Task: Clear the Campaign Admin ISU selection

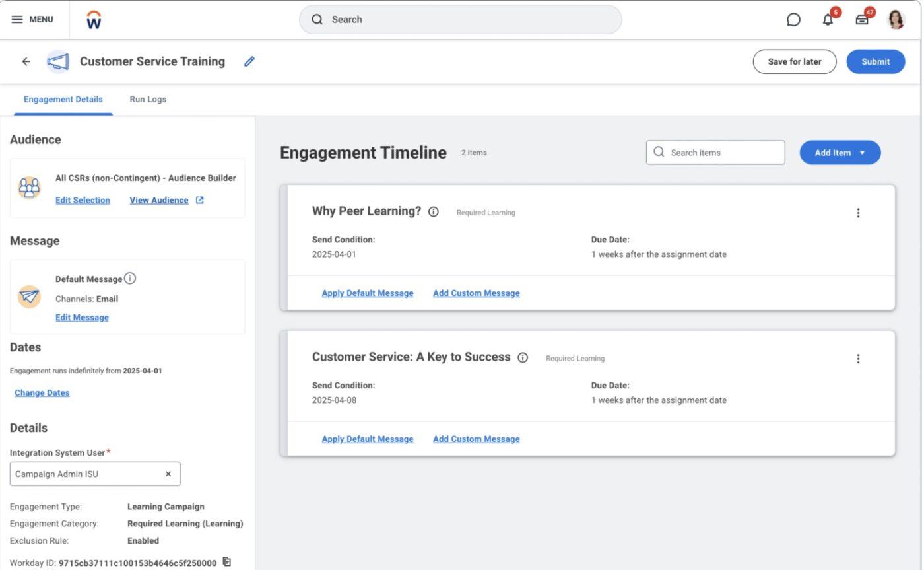Action: click(x=168, y=474)
